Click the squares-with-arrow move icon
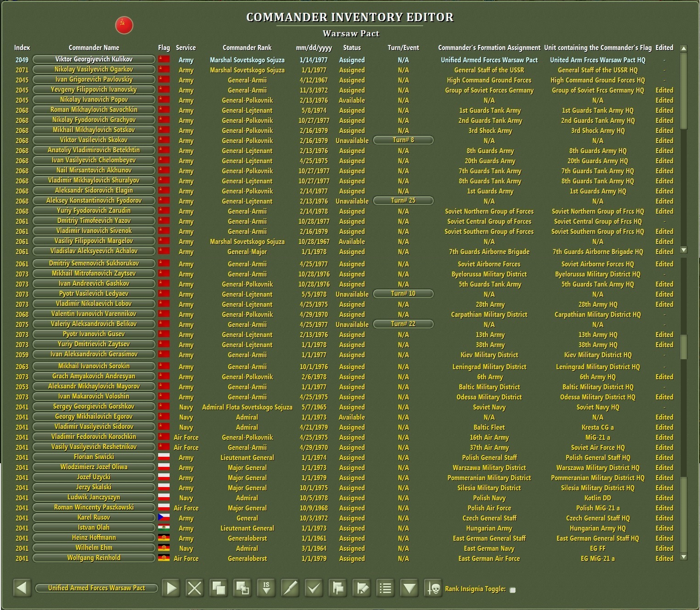Screen dimensions: 700x610 coord(242,588)
